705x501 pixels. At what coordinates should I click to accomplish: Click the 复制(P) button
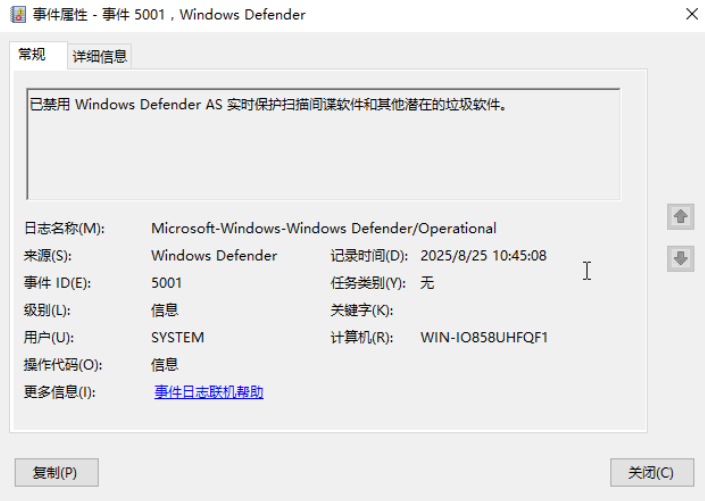(x=57, y=473)
